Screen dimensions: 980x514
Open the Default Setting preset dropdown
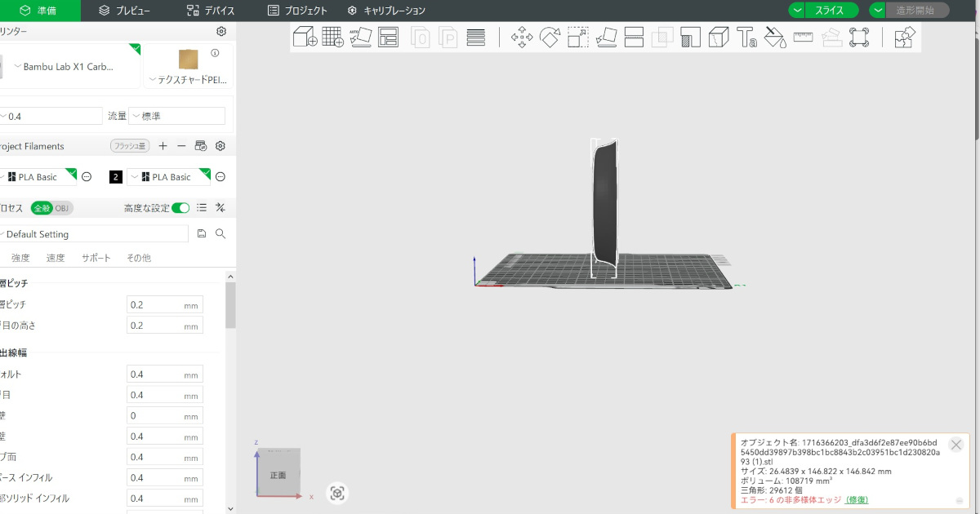94,234
